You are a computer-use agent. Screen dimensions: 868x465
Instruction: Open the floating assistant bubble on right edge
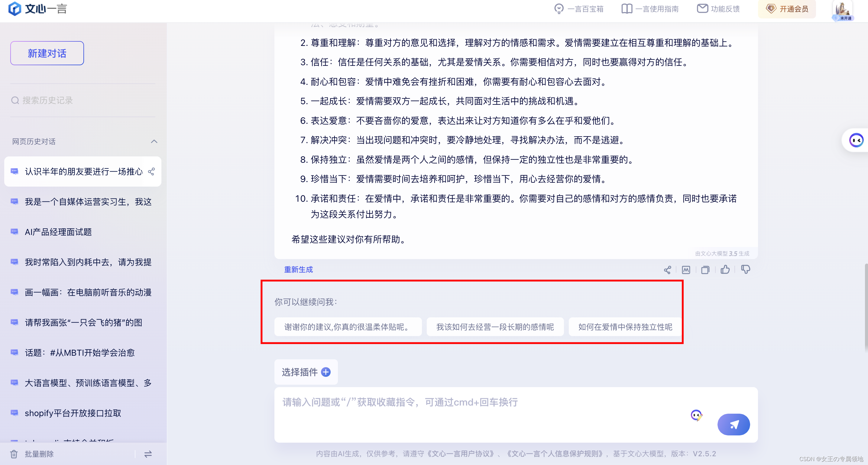click(856, 140)
